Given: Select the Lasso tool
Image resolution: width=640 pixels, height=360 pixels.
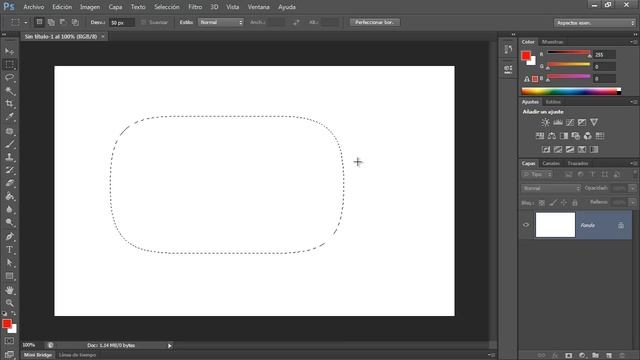Looking at the screenshot, I should 9,78.
